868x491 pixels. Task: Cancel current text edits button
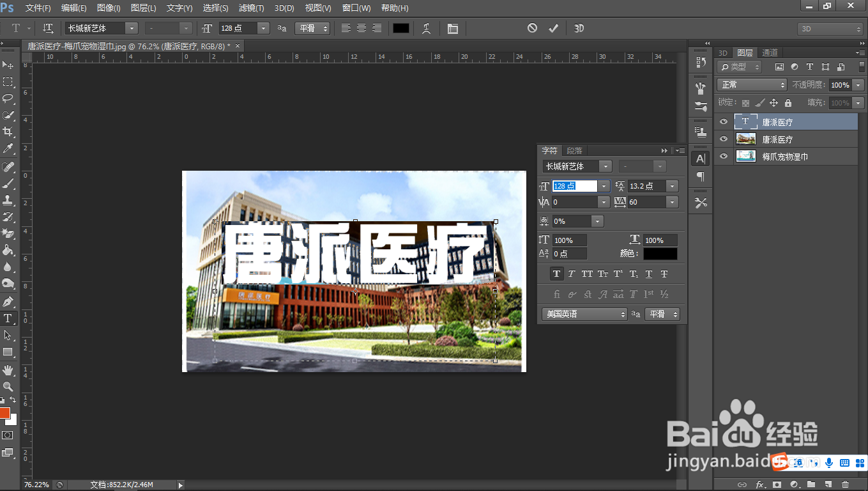pos(532,28)
